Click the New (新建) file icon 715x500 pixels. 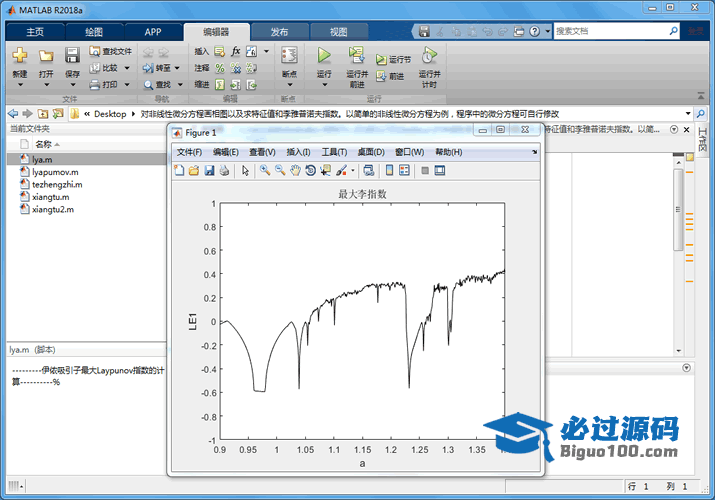(x=20, y=55)
